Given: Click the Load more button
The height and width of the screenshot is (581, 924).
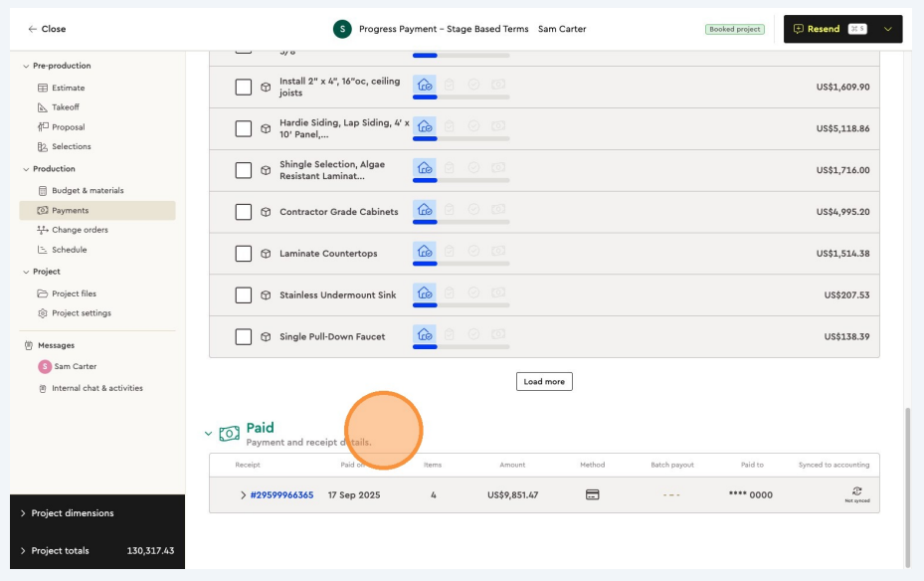Looking at the screenshot, I should click(544, 382).
